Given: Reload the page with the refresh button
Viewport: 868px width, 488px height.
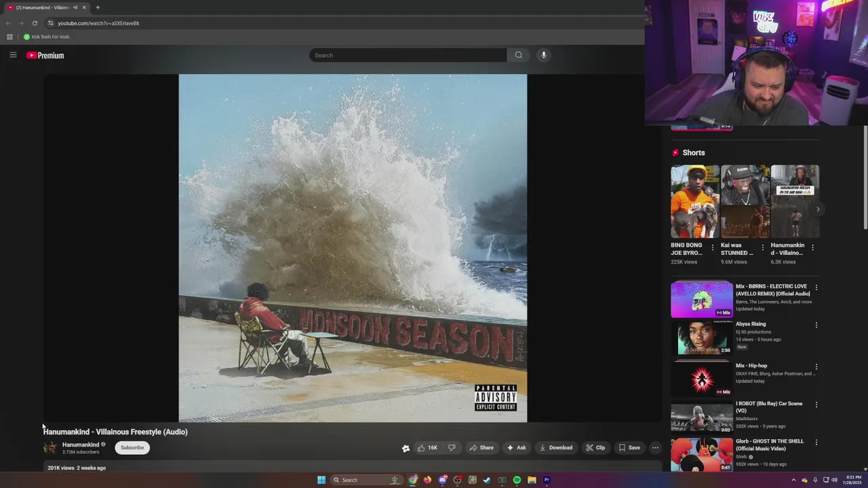Looking at the screenshot, I should tap(35, 23).
